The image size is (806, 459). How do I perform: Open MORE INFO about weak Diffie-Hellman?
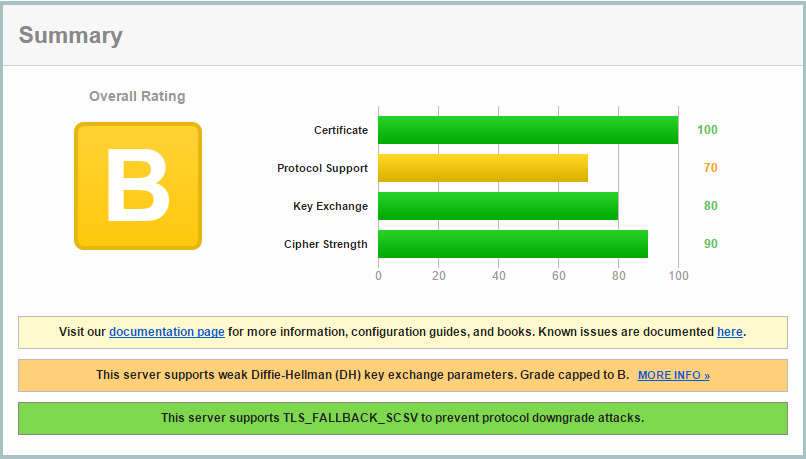click(x=673, y=376)
